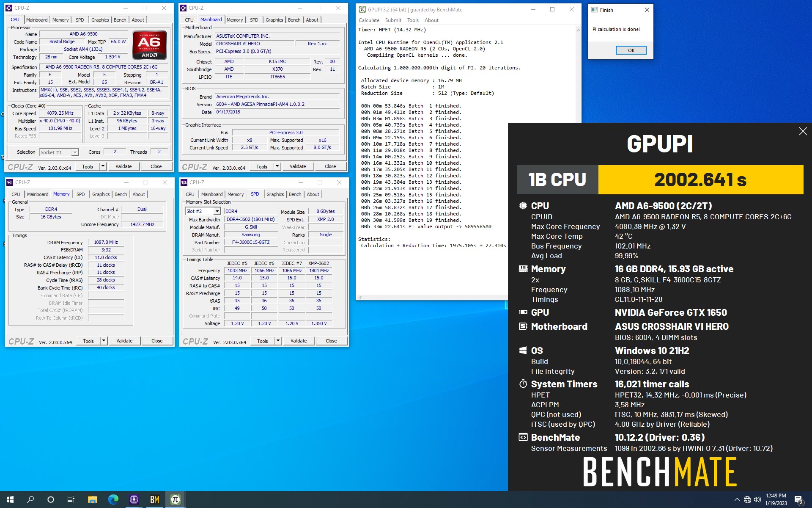Open the Slot #2 memory slot dropdown
The image size is (812, 508).
[x=217, y=211]
